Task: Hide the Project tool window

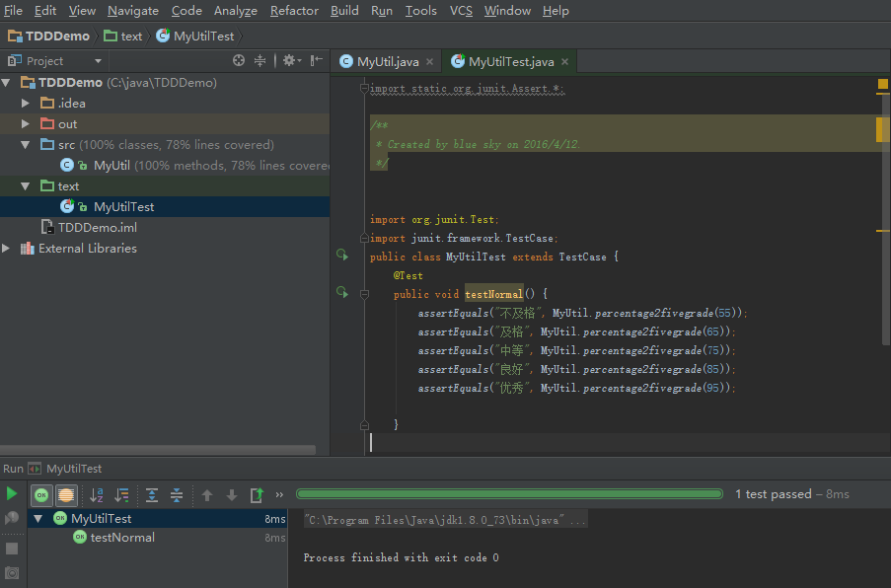Action: click(317, 60)
